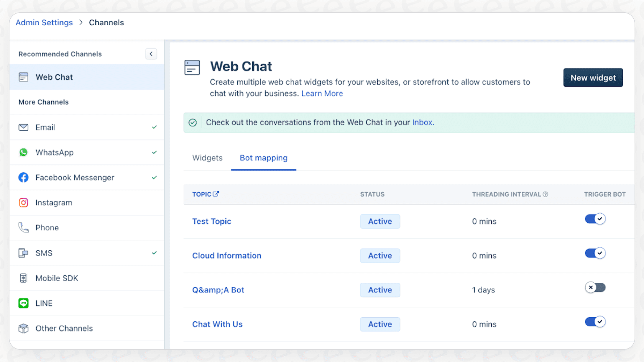Screen dimensions: 644x362
Task: Click the Mobile SDK icon
Action: click(x=23, y=278)
